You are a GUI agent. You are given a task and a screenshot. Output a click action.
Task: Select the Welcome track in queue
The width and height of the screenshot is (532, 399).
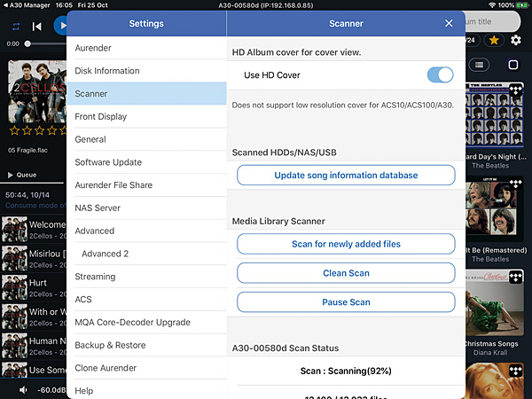pos(34,230)
